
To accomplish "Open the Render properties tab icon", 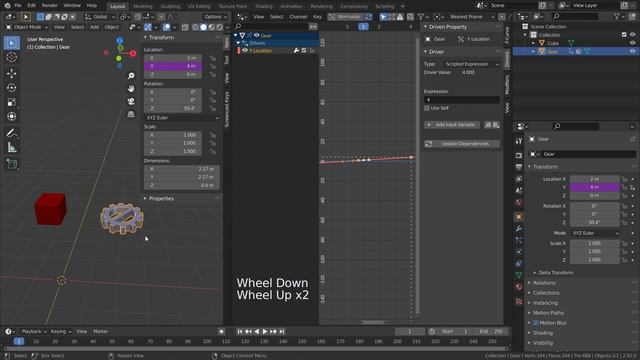I will [519, 156].
